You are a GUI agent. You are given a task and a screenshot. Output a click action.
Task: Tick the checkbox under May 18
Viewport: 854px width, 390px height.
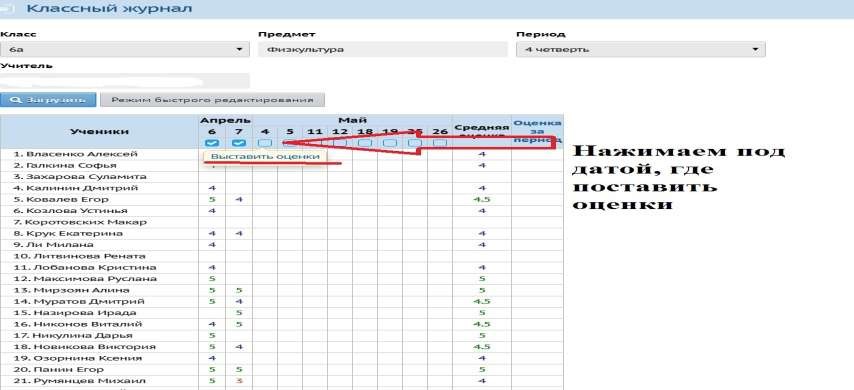365,143
